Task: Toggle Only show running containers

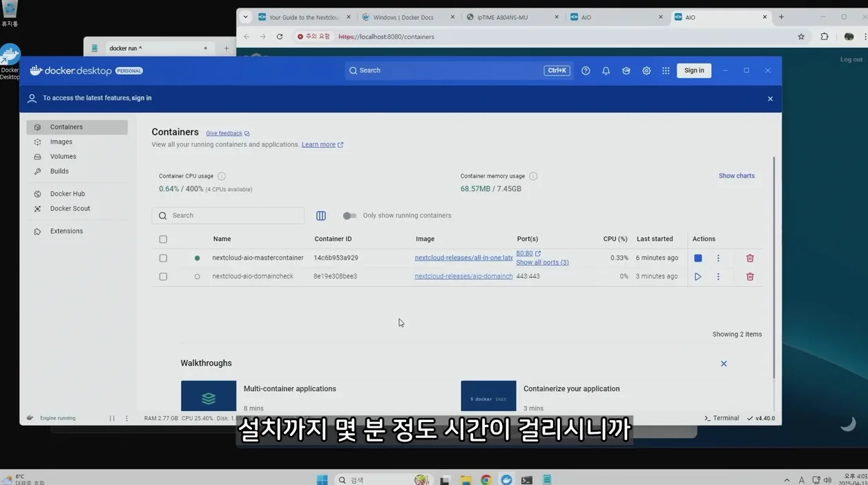Action: coord(350,216)
